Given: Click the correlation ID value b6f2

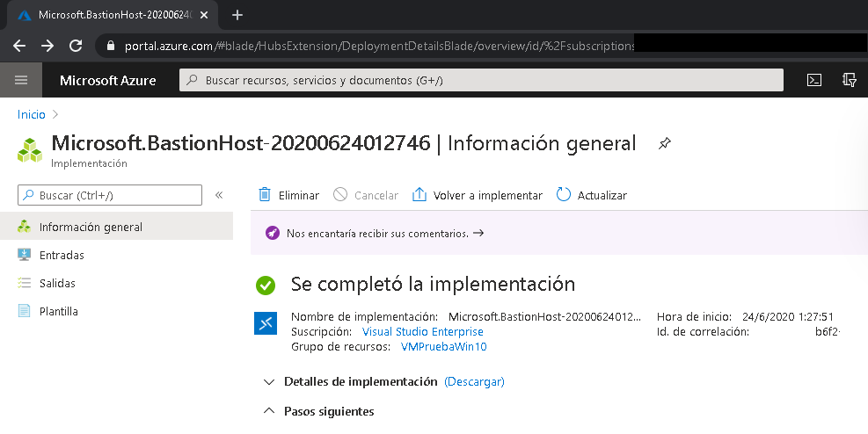Looking at the screenshot, I should (x=828, y=332).
